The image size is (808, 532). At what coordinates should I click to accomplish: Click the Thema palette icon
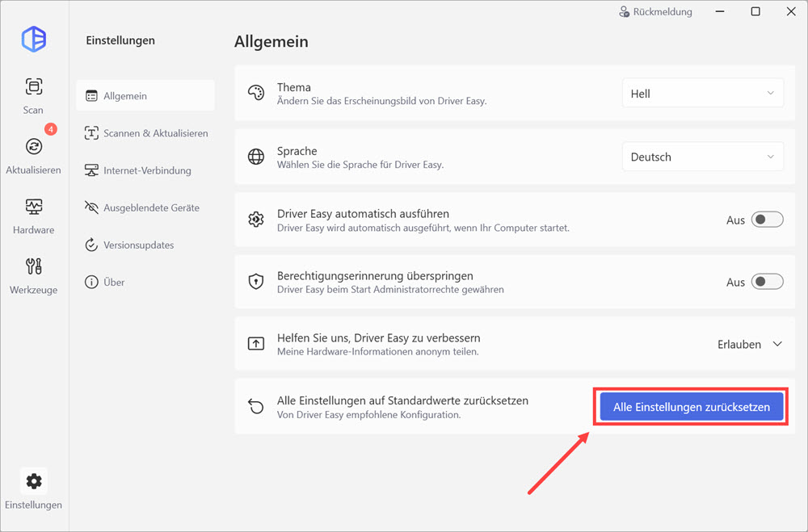tap(256, 93)
